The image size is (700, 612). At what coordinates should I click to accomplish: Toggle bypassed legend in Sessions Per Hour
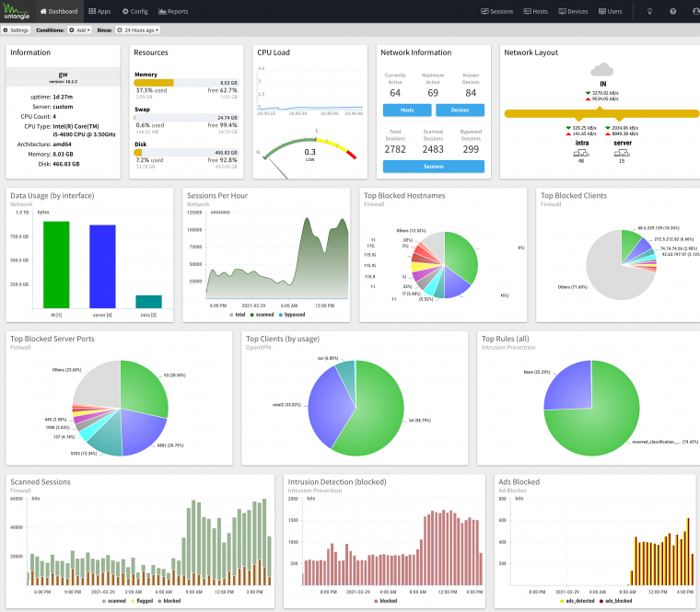pyautogui.click(x=292, y=315)
